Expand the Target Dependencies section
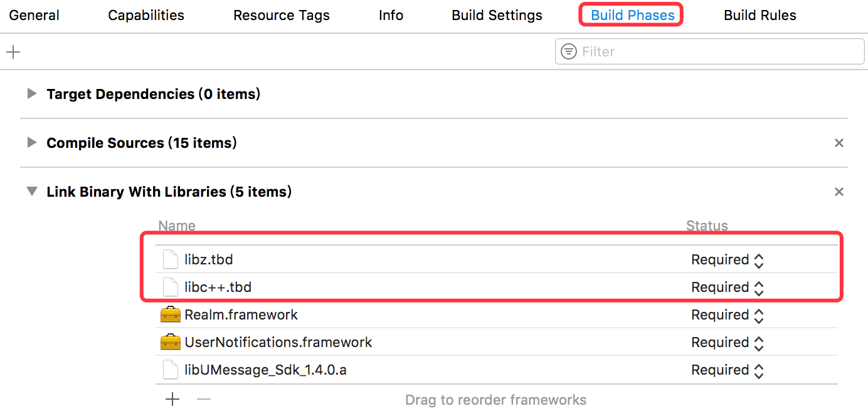The width and height of the screenshot is (868, 416). 31,94
